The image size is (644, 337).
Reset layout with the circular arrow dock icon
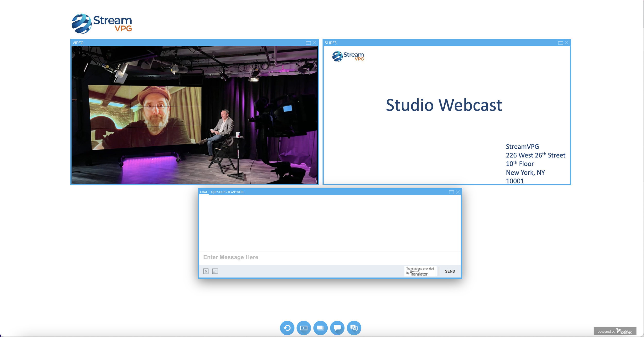[287, 328]
